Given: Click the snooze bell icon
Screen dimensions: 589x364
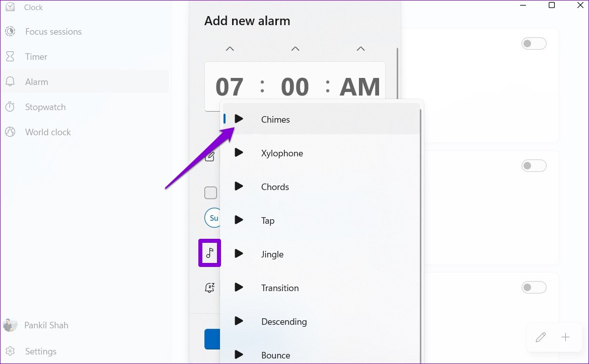Looking at the screenshot, I should 210,288.
